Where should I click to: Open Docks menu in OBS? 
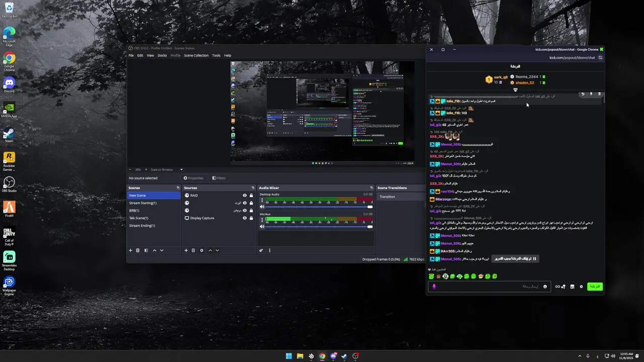pyautogui.click(x=162, y=55)
